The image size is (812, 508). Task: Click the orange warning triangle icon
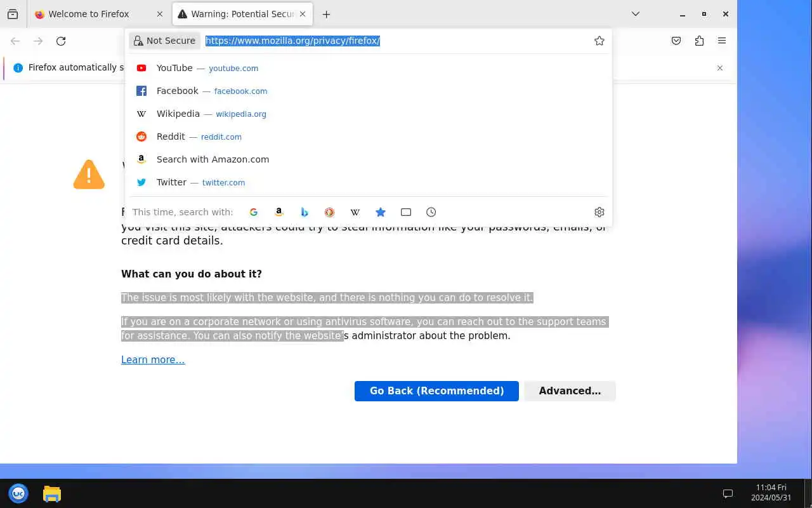point(89,175)
